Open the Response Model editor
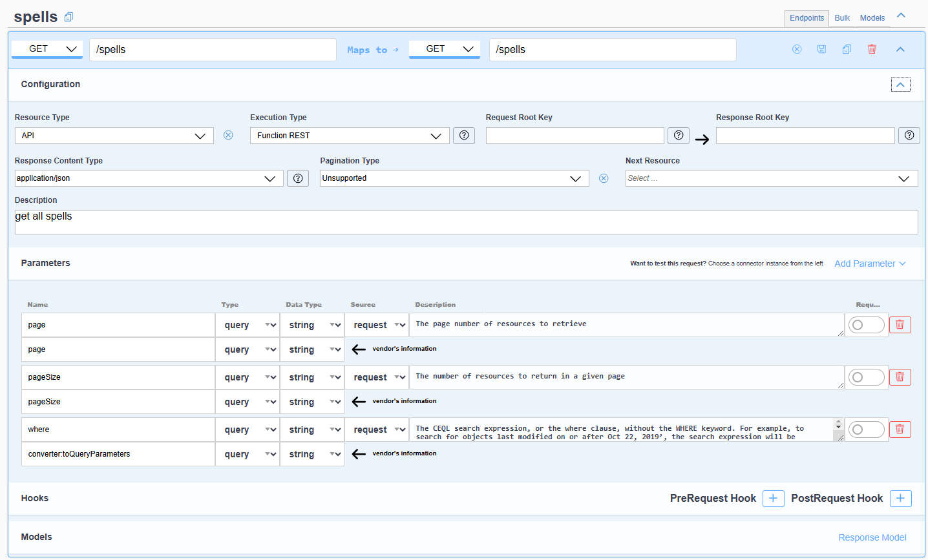Screen dimensions: 928x560 [x=872, y=537]
